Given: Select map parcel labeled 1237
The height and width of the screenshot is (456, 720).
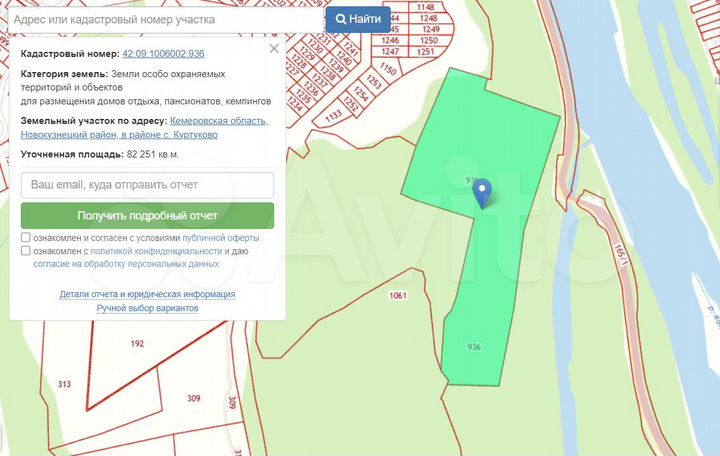Looking at the screenshot, I should tap(320, 81).
